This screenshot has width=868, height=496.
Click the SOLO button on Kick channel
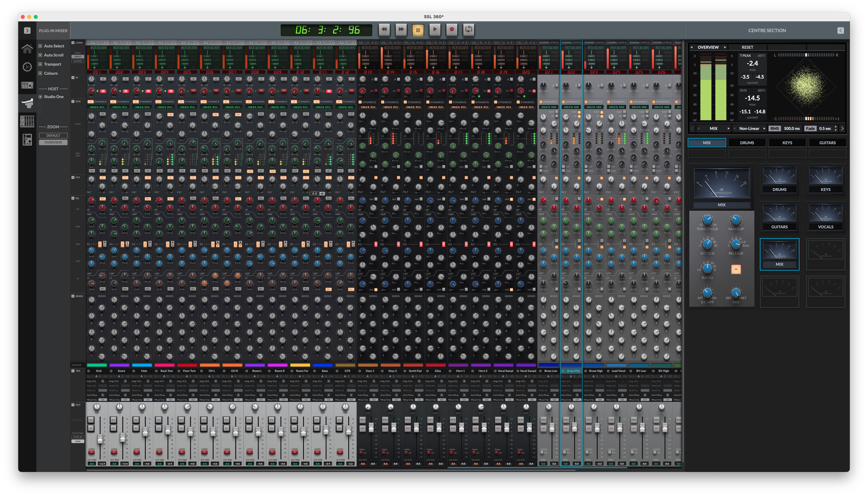(91, 420)
